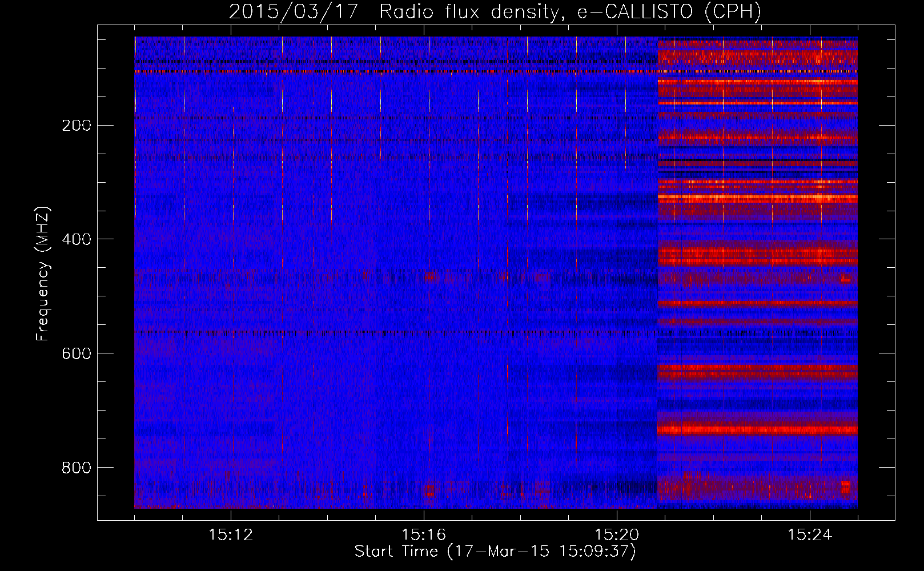
Task: Click the 800 frequency tick label
Action: point(76,468)
